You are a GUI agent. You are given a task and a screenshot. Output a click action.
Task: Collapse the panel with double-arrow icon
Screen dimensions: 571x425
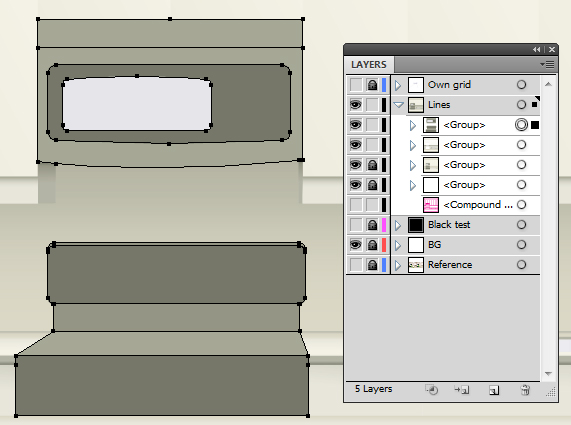[537, 50]
